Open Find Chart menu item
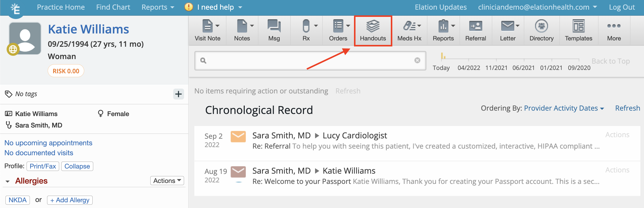This screenshot has width=644, height=208. coord(113,7)
